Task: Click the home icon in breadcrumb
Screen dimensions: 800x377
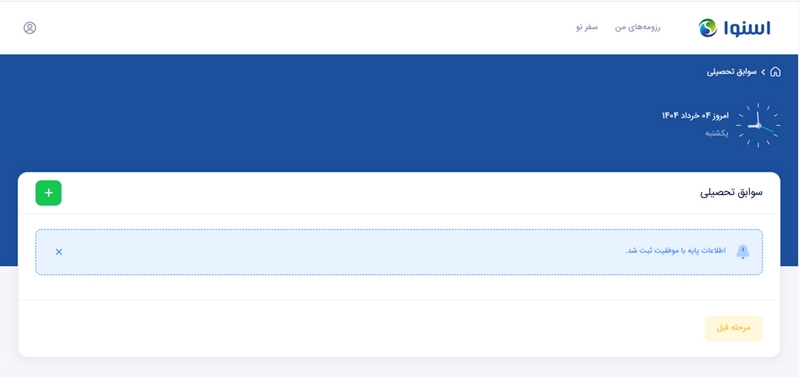Action: [x=775, y=72]
